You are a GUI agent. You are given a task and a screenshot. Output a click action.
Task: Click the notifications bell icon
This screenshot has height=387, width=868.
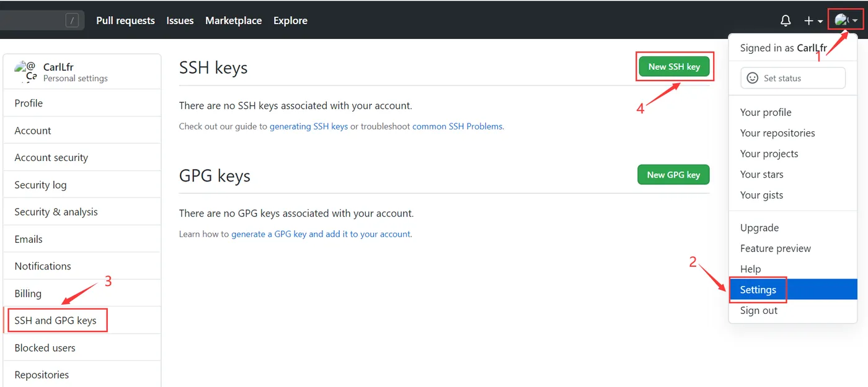786,20
